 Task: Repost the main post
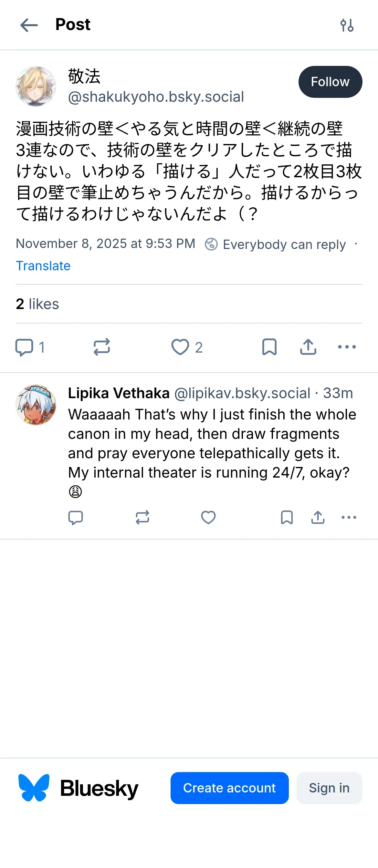101,347
